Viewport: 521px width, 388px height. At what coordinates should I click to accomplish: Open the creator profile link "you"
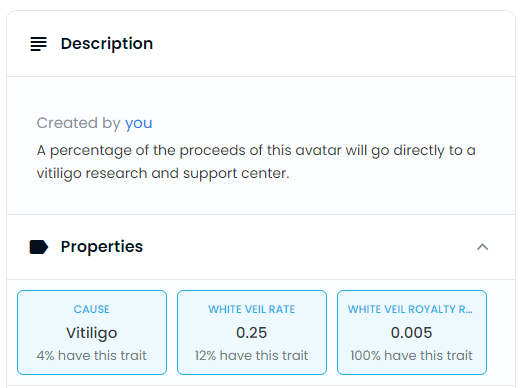[138, 123]
